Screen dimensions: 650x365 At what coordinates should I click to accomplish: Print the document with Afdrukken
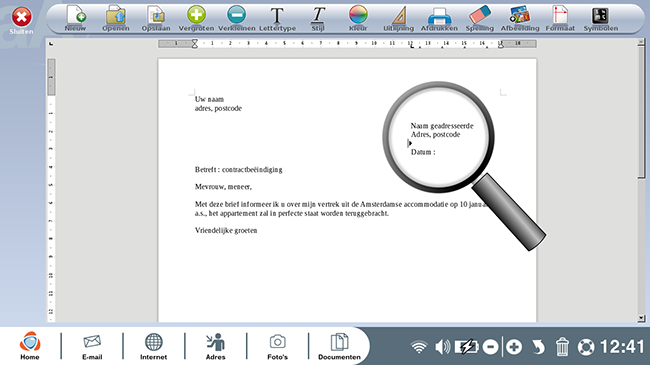pos(439,19)
